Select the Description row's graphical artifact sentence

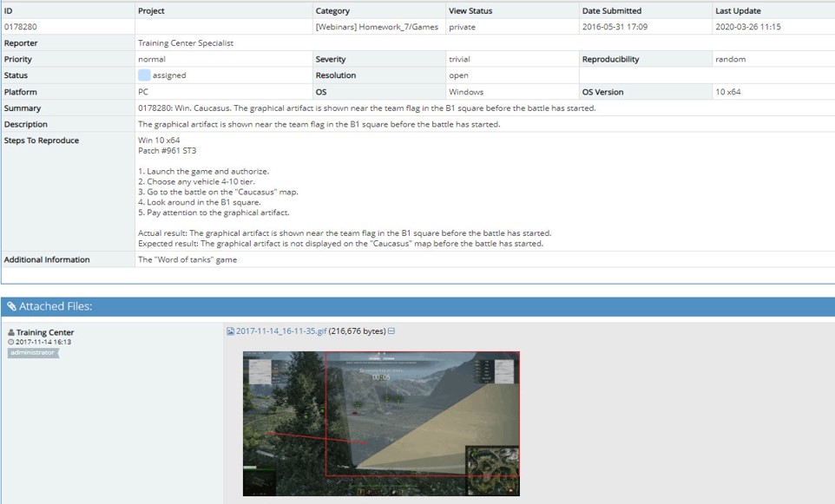(x=319, y=124)
